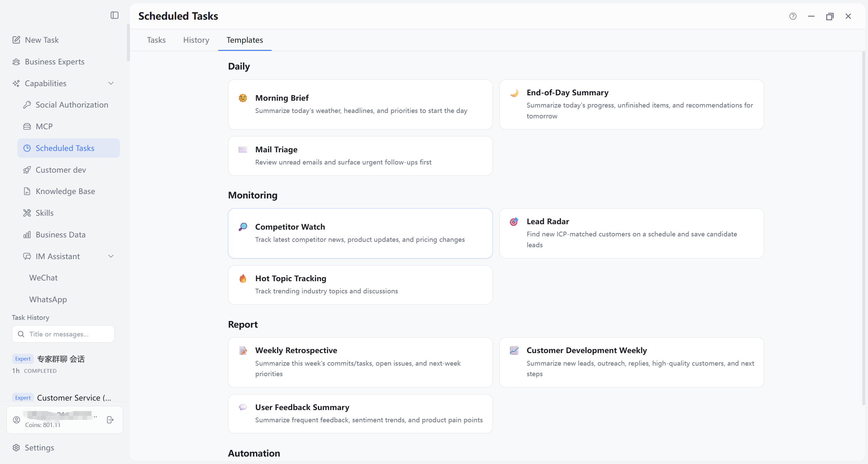Click the Competitor Watch magnifier icon
This screenshot has height=464, width=868.
243,227
